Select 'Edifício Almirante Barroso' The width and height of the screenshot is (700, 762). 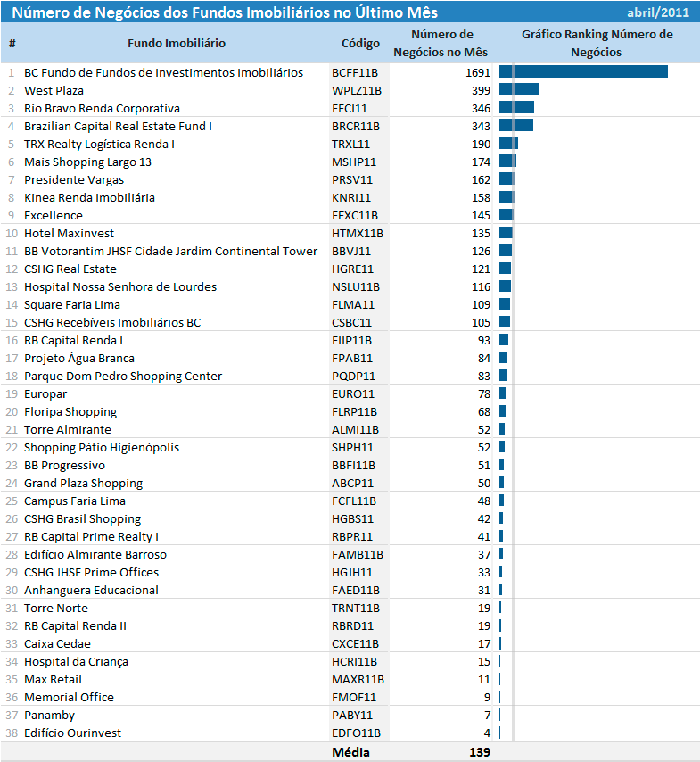[x=95, y=555]
